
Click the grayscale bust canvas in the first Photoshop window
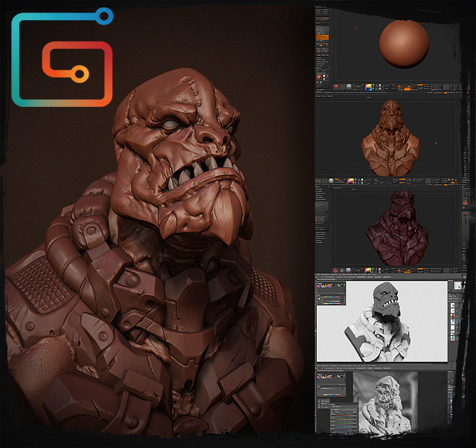point(382,321)
